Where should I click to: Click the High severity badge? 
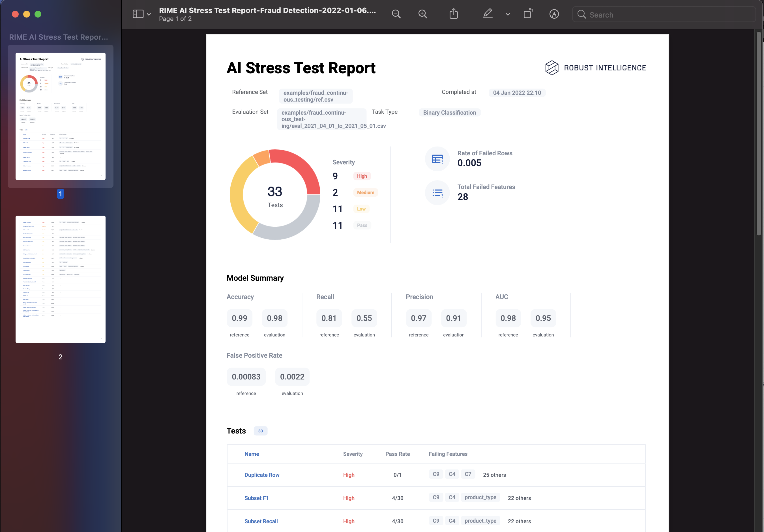(362, 176)
